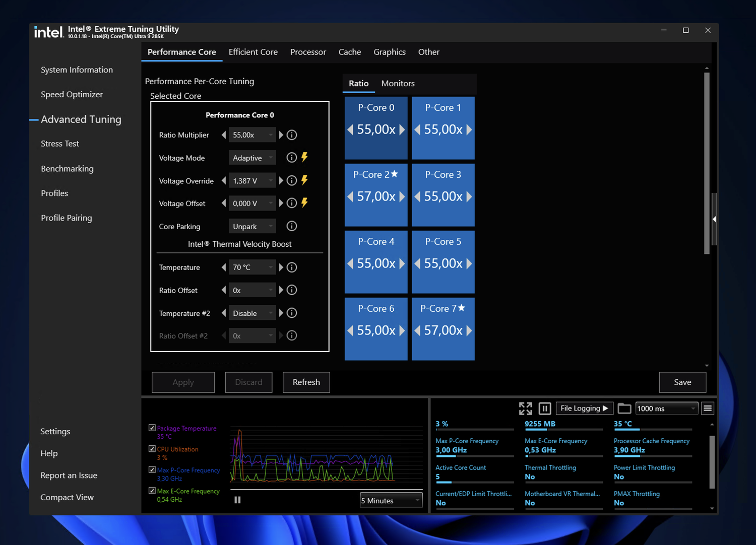The image size is (756, 545).
Task: Open the Voltage Mode Adaptive dropdown
Action: [252, 158]
